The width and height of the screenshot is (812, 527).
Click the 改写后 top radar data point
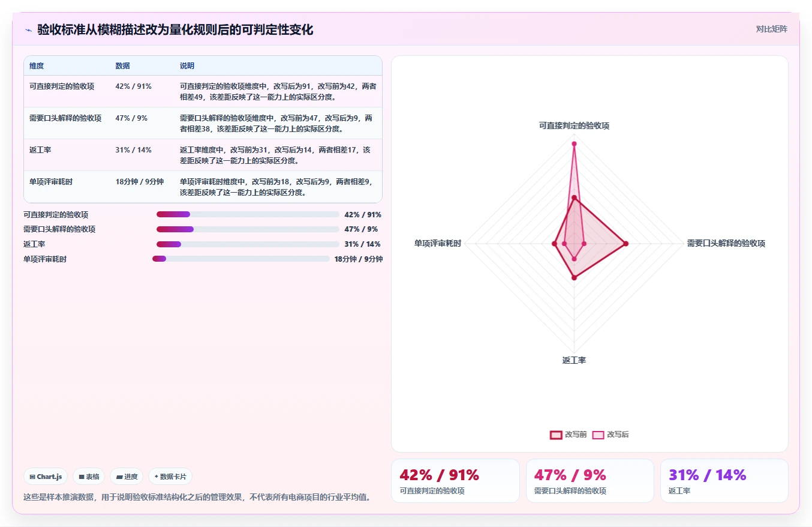tap(574, 143)
